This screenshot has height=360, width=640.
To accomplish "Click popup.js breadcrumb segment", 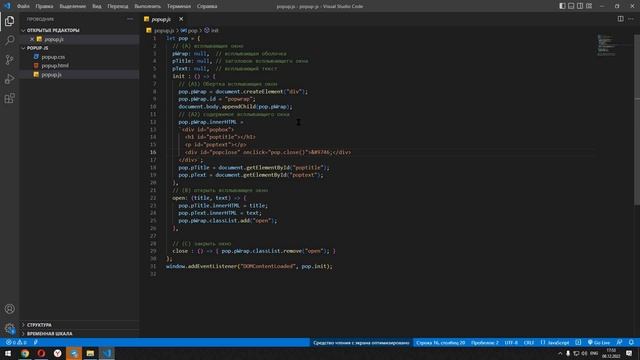I will coord(164,31).
